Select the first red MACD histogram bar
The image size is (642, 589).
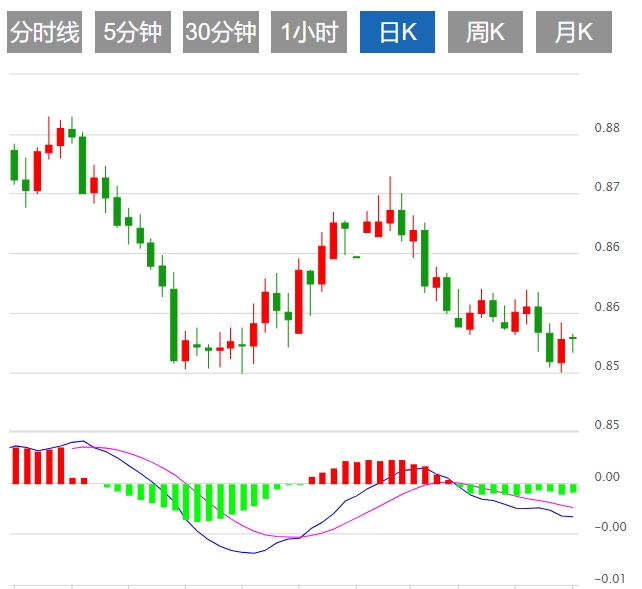(x=15, y=465)
